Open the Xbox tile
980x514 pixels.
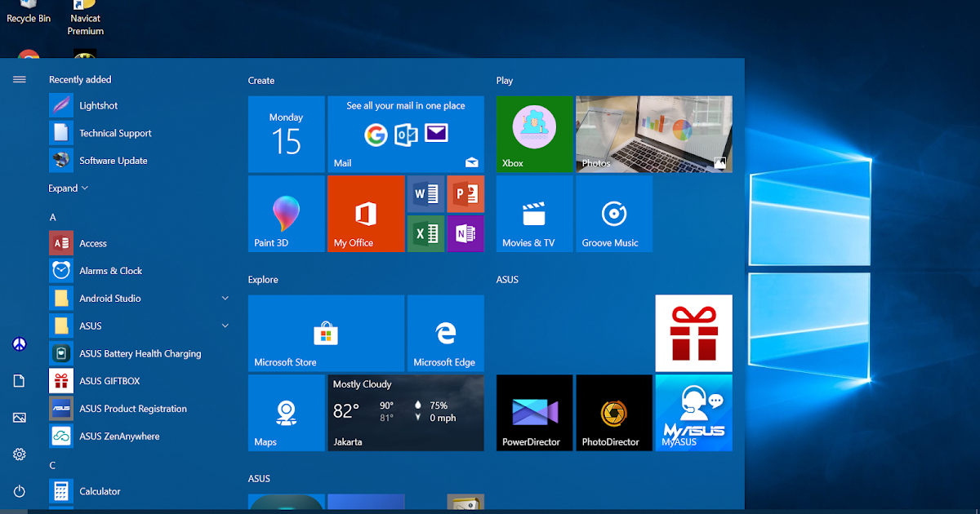[534, 135]
